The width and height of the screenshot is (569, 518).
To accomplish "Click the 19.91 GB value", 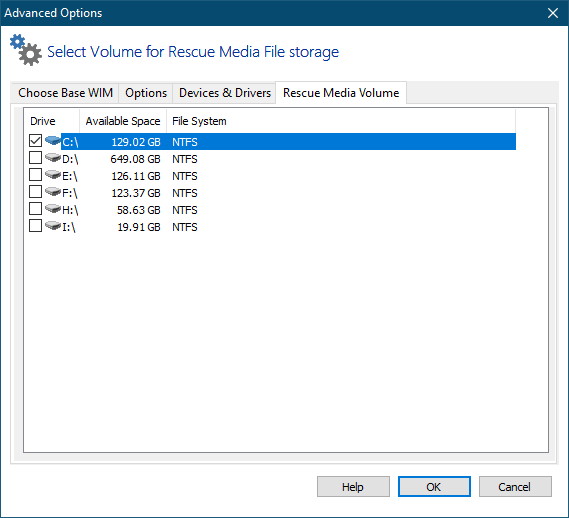I will 139,227.
